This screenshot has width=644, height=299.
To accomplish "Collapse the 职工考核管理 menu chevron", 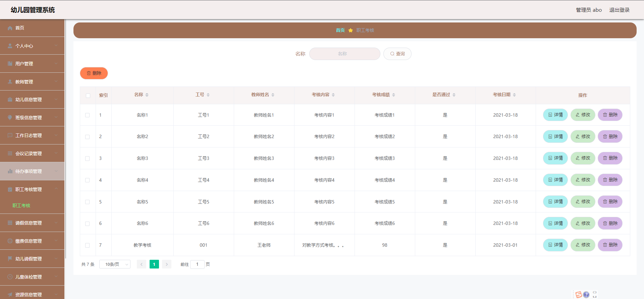I will pos(56,189).
